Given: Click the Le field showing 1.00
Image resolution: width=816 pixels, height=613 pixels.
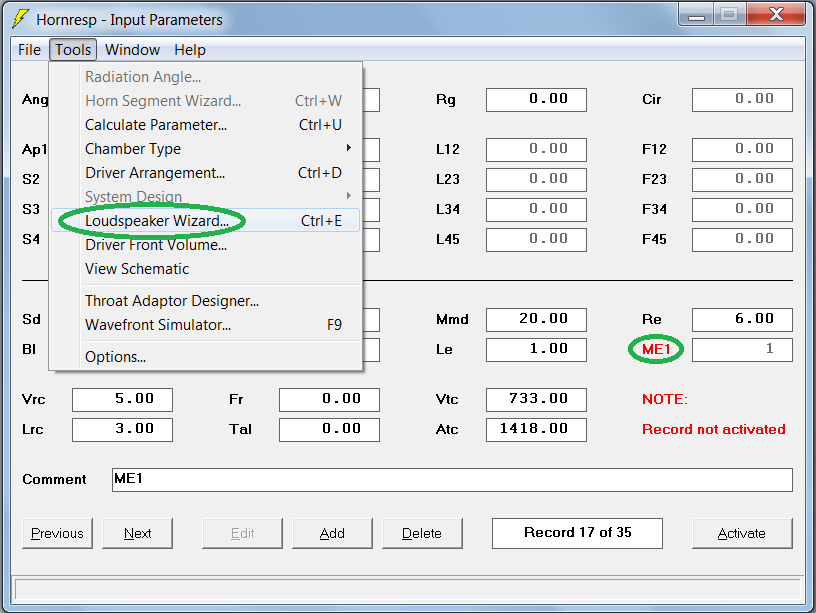Looking at the screenshot, I should point(536,350).
